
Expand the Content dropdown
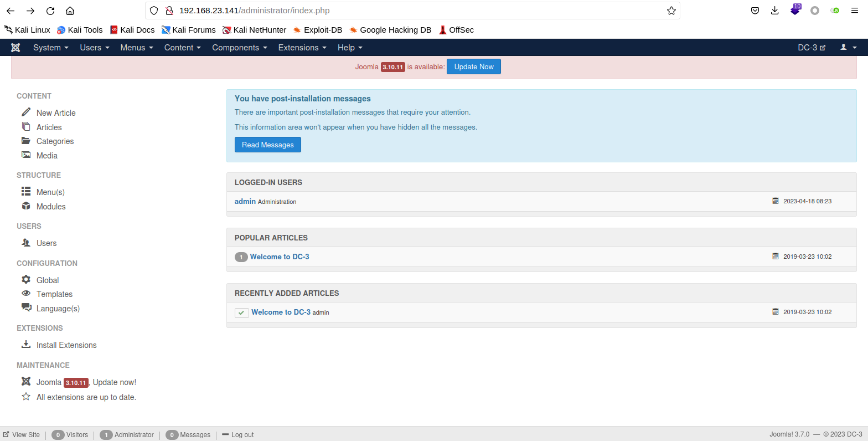click(183, 48)
